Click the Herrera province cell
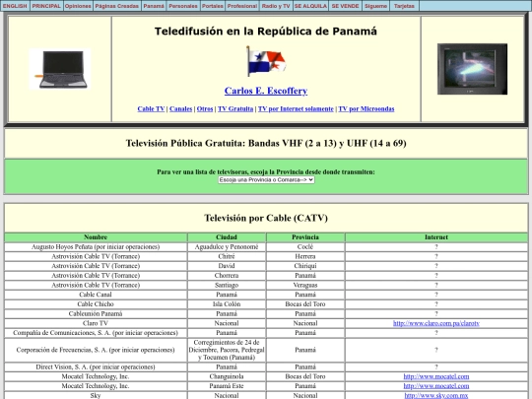532x399 pixels. click(305, 256)
